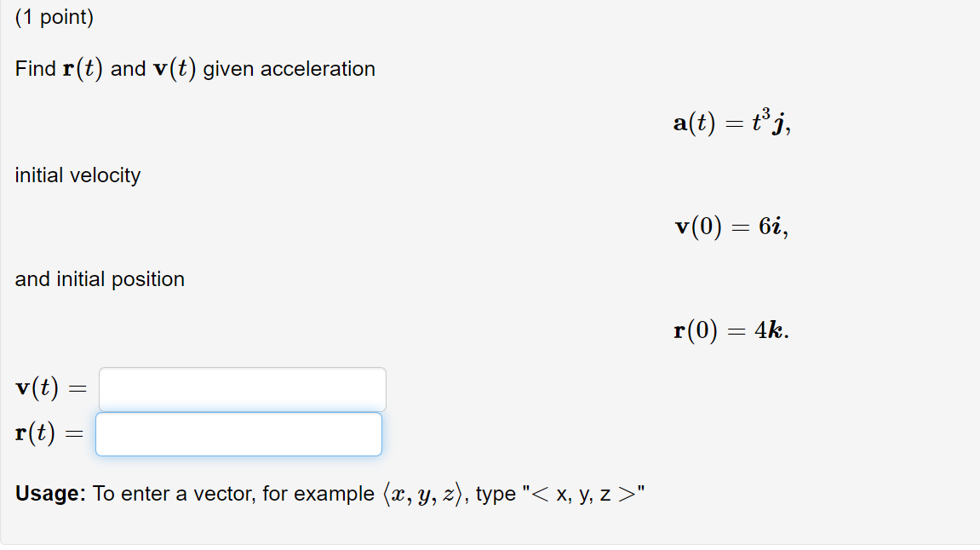Select the r(t) label text
The width and height of the screenshot is (980, 550).
36,434
